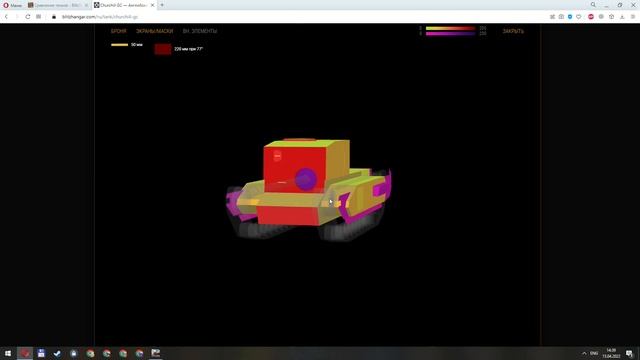640x360 pixels.
Task: Open the extensions cube icon
Action: [611, 17]
